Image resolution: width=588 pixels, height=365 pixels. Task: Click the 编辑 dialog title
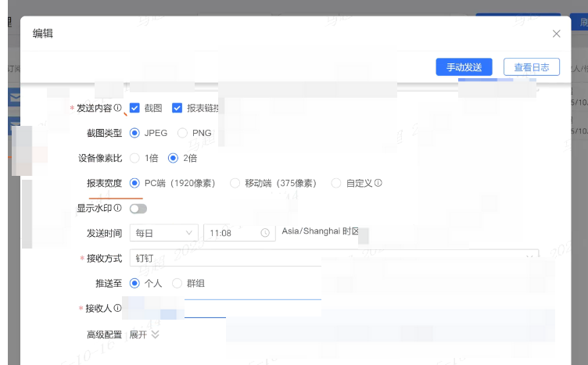[43, 34]
